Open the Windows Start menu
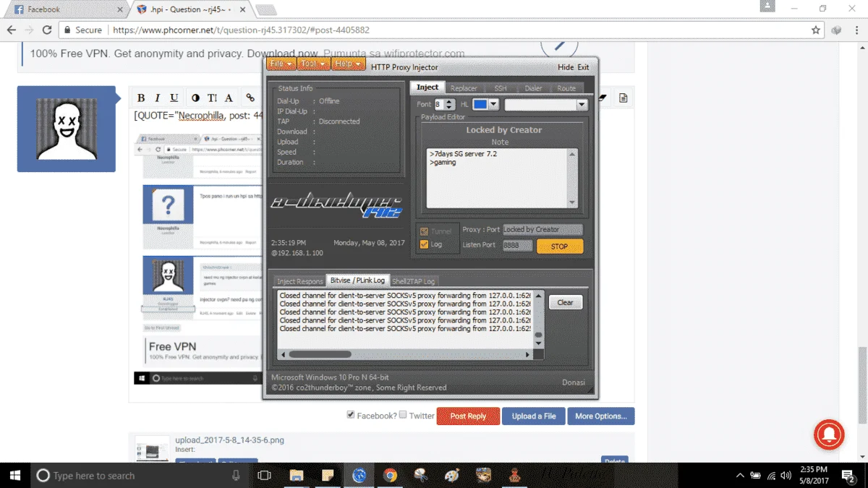The width and height of the screenshot is (868, 488). coord(14,475)
